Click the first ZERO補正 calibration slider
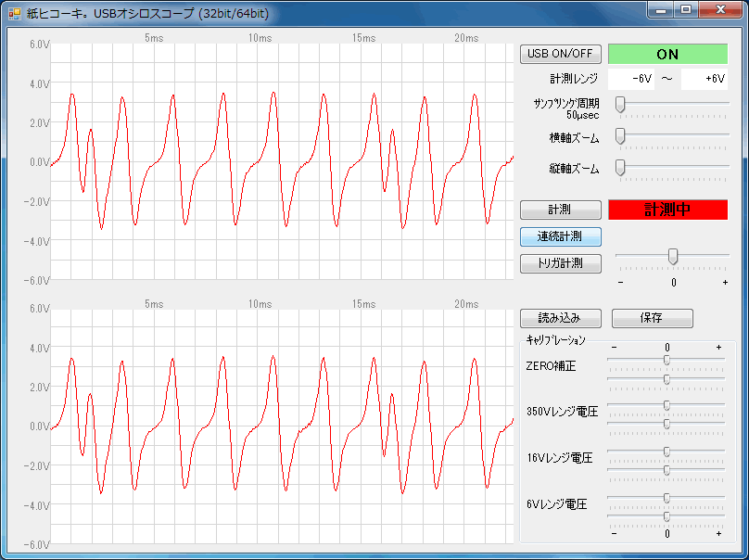Image resolution: width=749 pixels, height=560 pixels. pyautogui.click(x=666, y=361)
